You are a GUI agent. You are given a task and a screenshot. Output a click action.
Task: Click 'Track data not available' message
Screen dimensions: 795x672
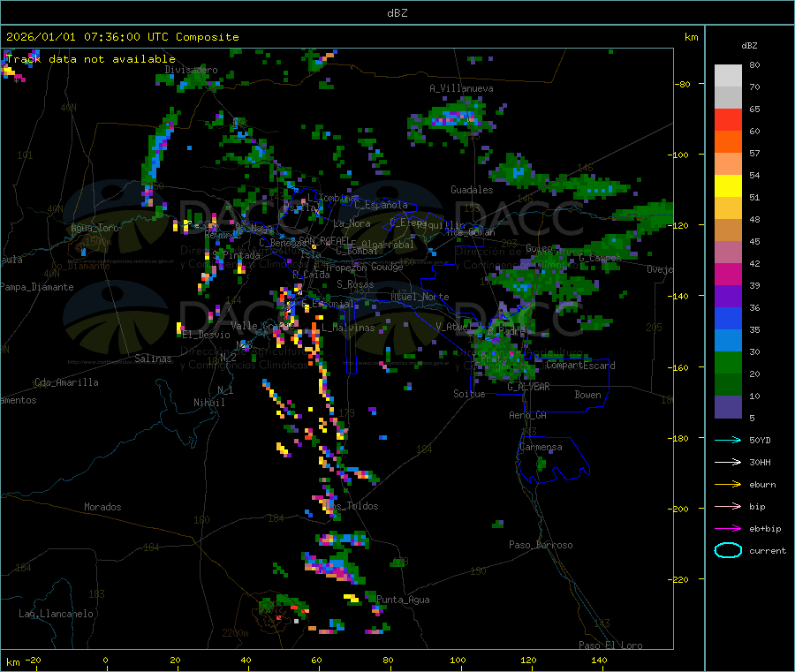point(91,59)
